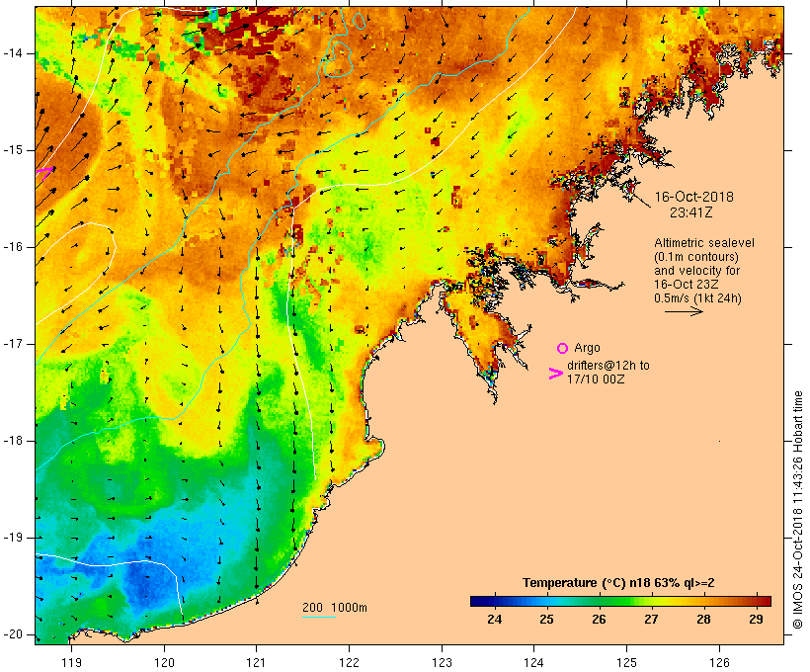This screenshot has height=672, width=810.
Task: Click the 0.5m/s velocity scale arrow
Action: tap(684, 311)
